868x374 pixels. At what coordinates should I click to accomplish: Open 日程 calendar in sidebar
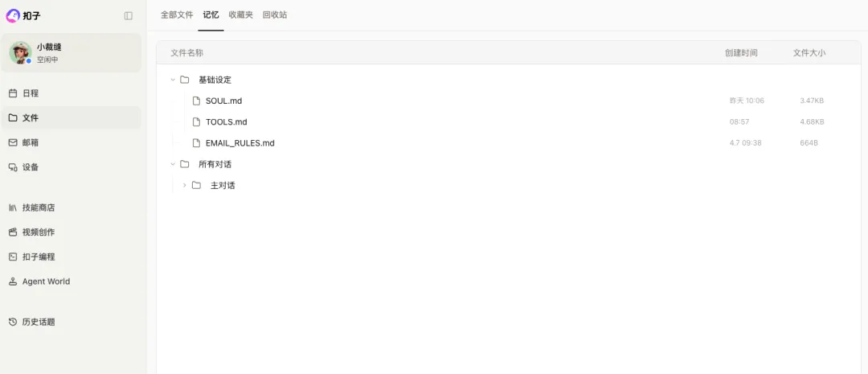coord(30,93)
